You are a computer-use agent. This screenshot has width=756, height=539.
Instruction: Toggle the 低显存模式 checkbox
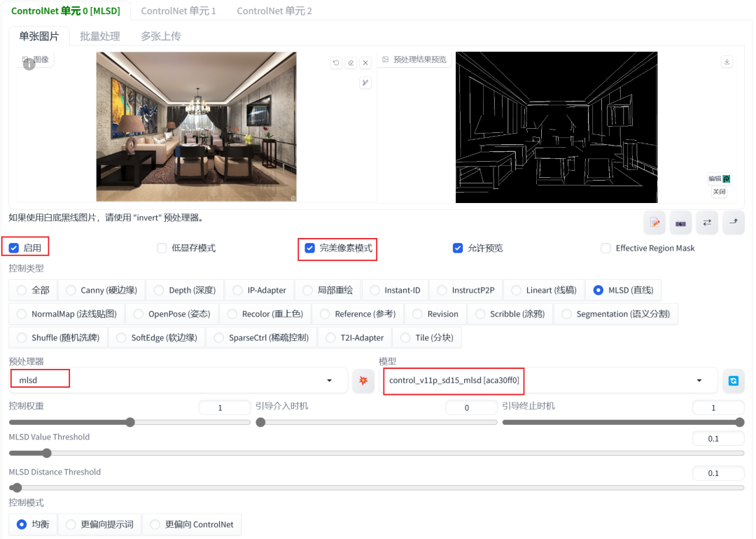click(x=162, y=248)
